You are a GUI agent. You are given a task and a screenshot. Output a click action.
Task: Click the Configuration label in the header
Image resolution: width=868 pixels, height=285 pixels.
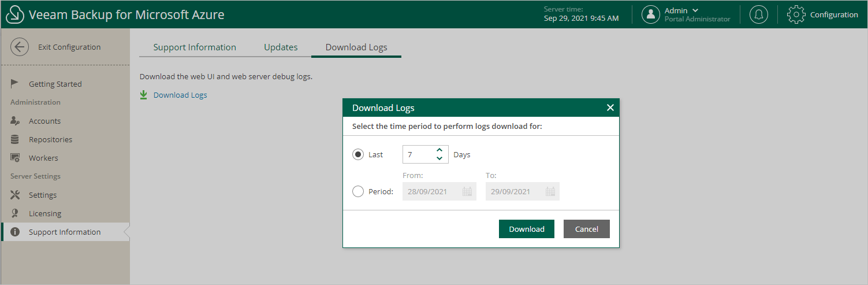[x=834, y=14]
